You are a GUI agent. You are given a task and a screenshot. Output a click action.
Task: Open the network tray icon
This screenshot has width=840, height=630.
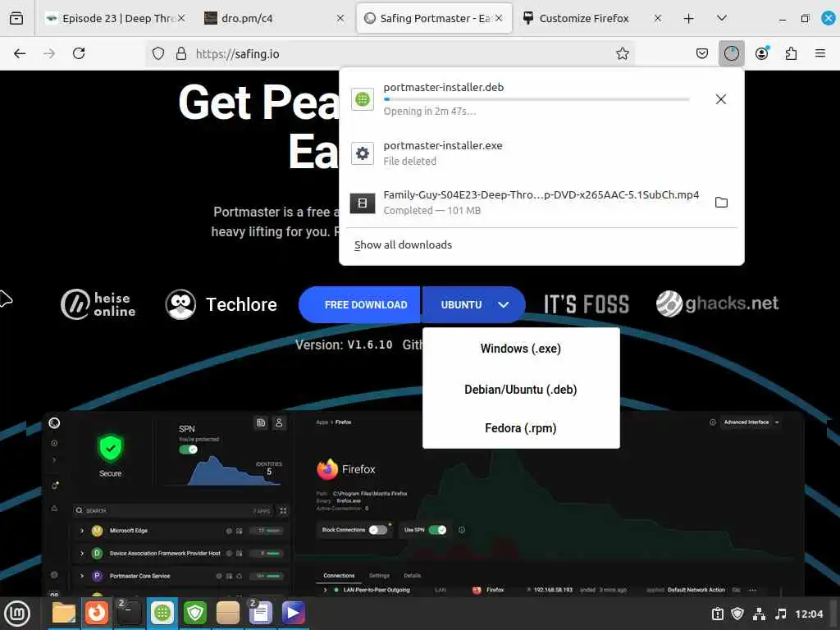coord(759,614)
